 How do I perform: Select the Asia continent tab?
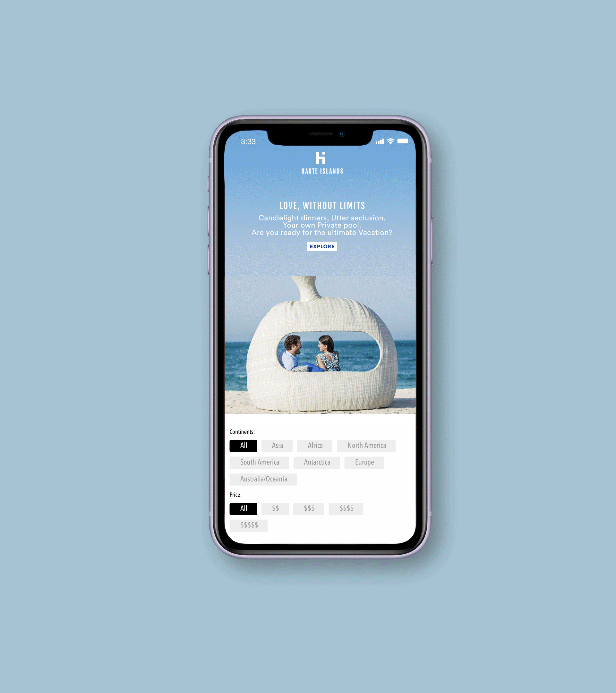point(278,445)
